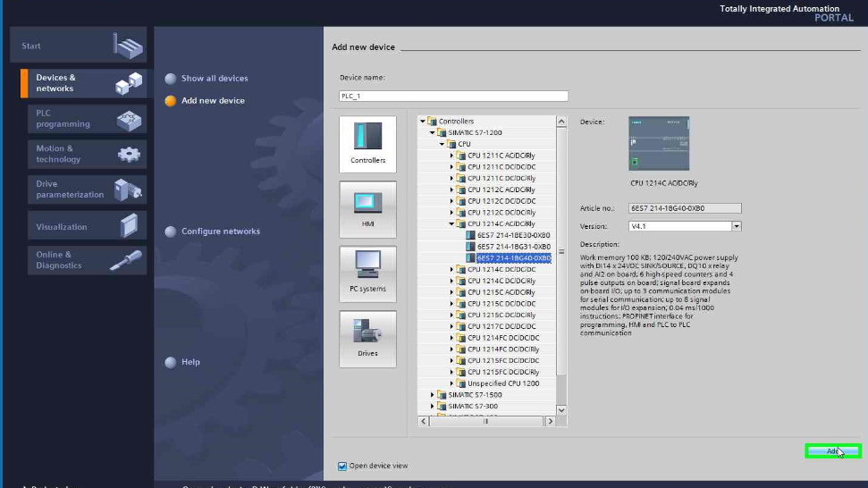This screenshot has height=488, width=868.
Task: Select CPU 1215C DC/DC/Rly folder
Action: [501, 315]
